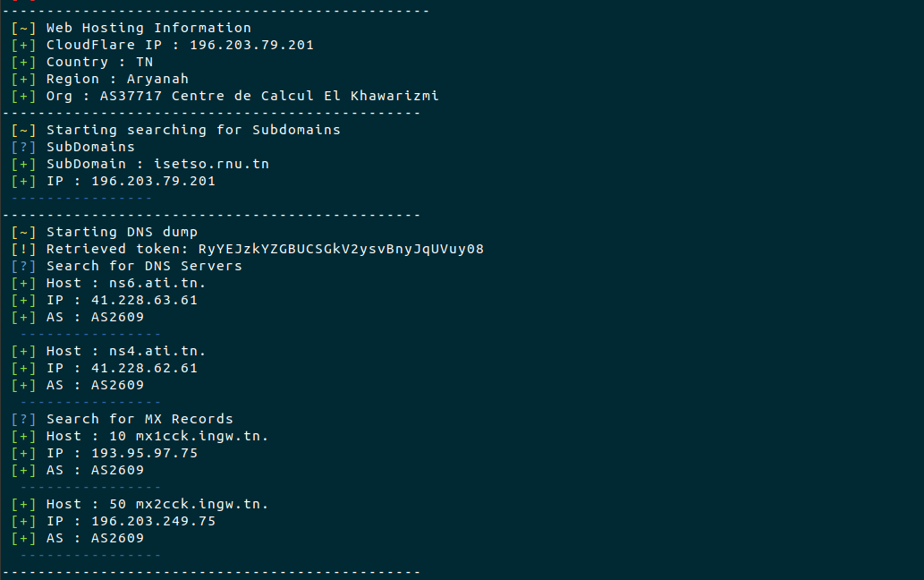Image resolution: width=924 pixels, height=580 pixels.
Task: Click the IP address 41.228.63.61
Action: tap(144, 300)
